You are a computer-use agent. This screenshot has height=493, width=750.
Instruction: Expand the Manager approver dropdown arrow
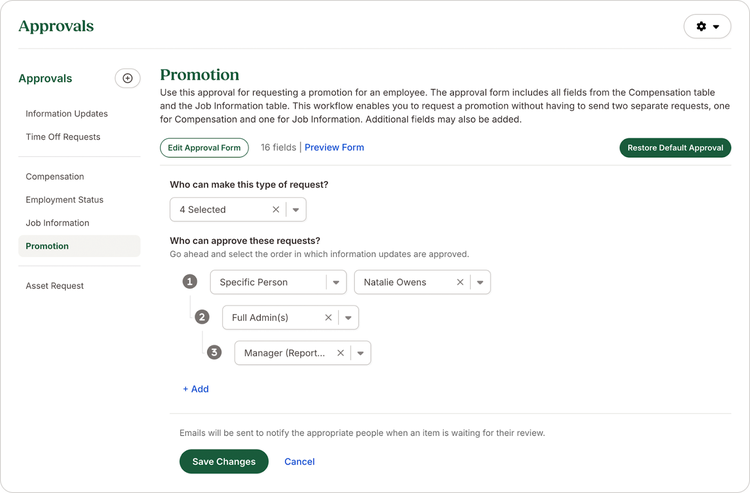tap(360, 353)
